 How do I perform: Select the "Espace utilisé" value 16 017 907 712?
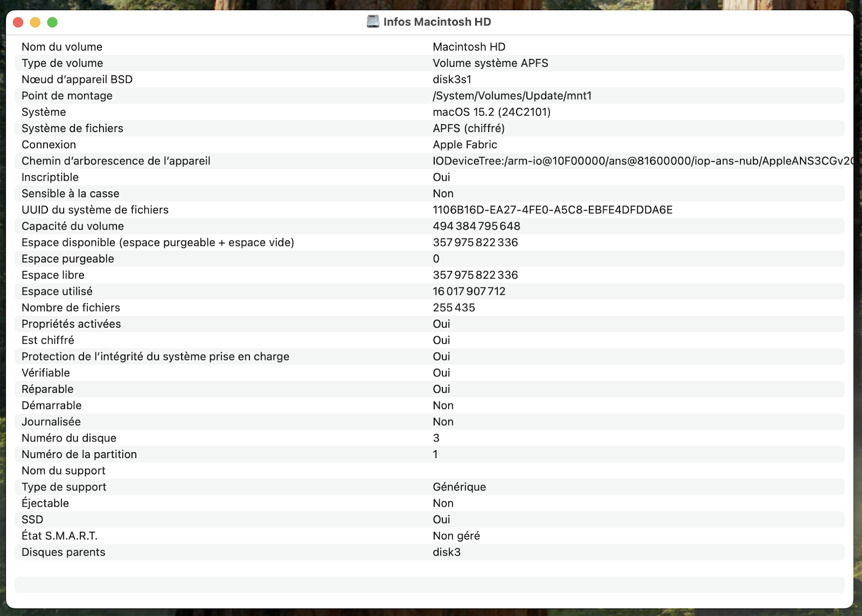pos(469,292)
